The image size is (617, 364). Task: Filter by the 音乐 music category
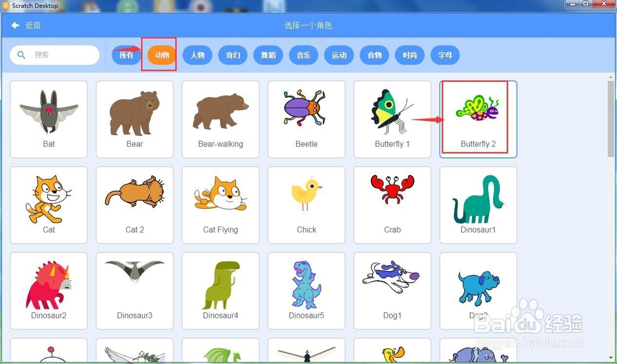click(304, 55)
